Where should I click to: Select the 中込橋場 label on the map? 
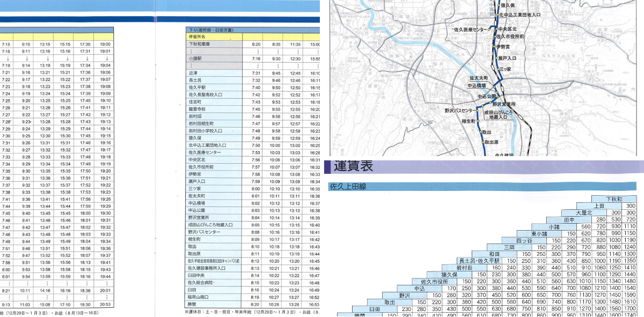(x=477, y=85)
